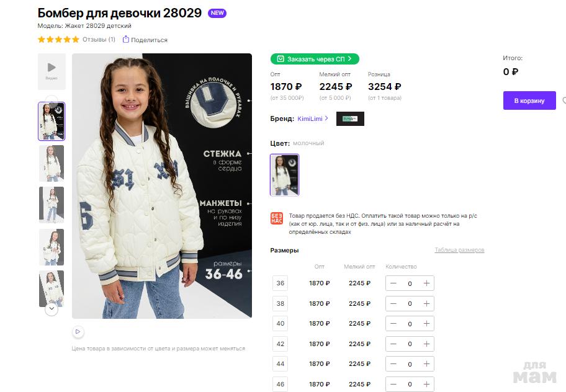The height and width of the screenshot is (392, 566).
Task: Select the third product thumbnail
Action: [52, 205]
